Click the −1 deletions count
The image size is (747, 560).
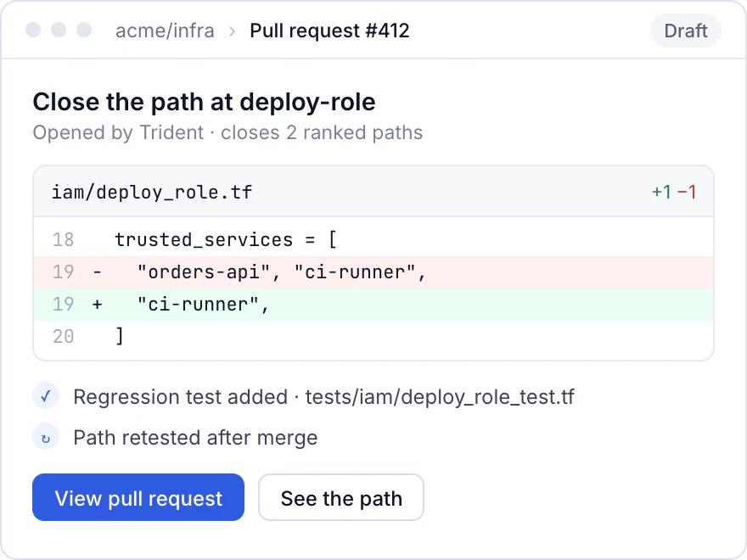(687, 192)
